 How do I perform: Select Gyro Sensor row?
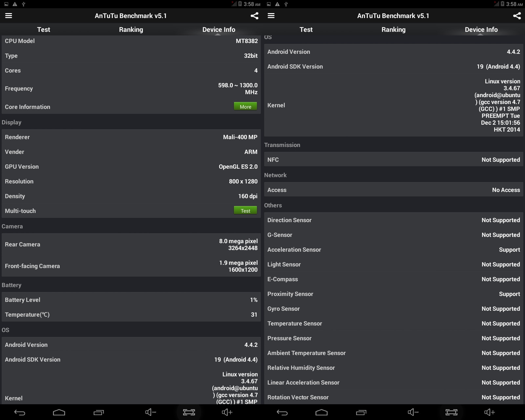394,309
